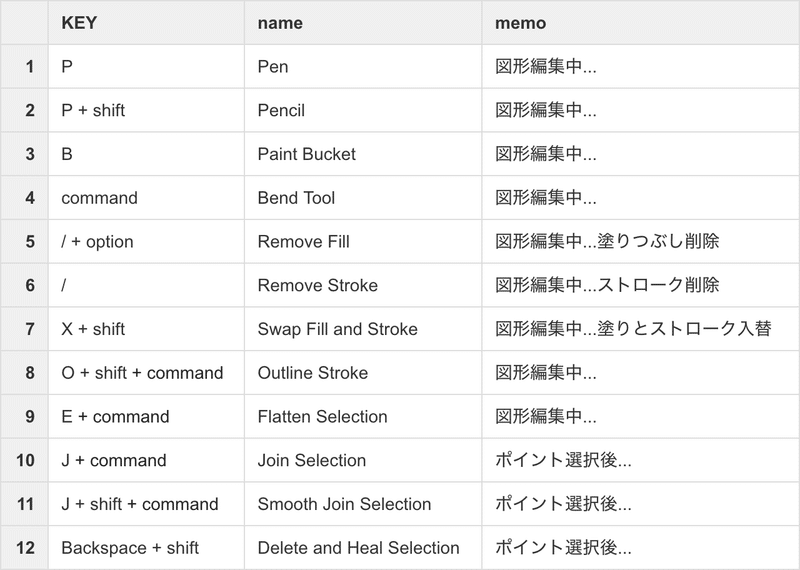Image resolution: width=800 pixels, height=570 pixels.
Task: Select the '/ + option' key cell
Action: tap(146, 241)
